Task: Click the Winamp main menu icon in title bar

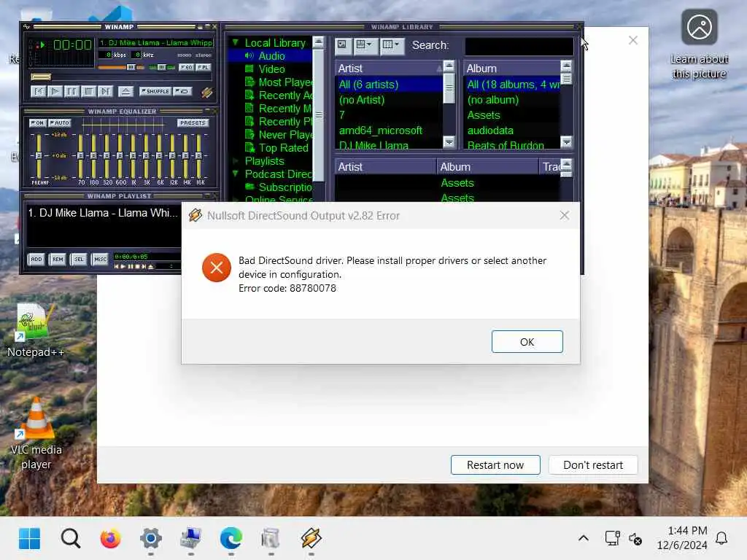Action: pyautogui.click(x=27, y=27)
